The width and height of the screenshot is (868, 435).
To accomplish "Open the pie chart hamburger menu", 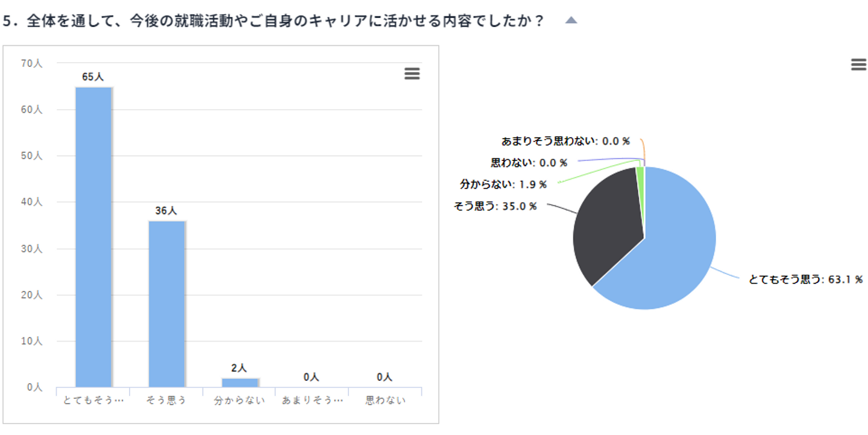I will tap(858, 64).
